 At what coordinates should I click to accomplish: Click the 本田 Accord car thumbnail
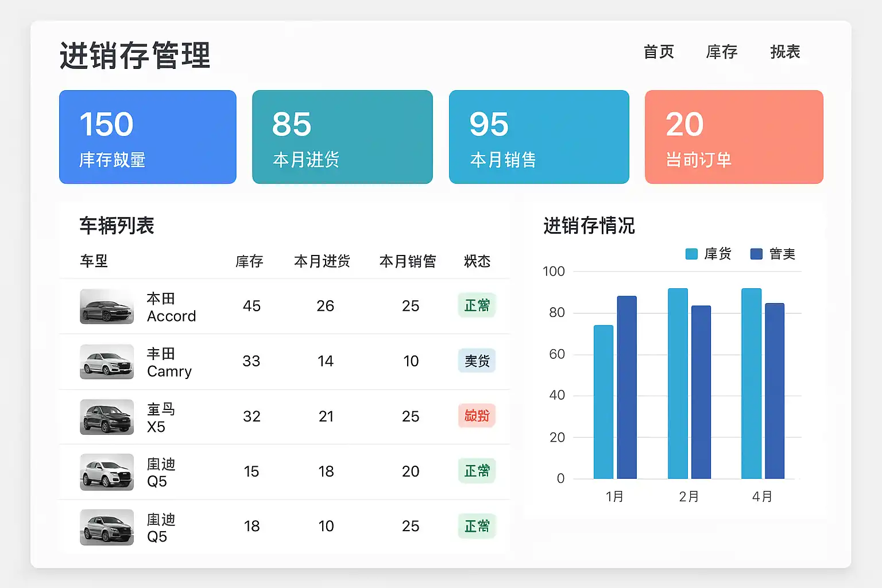click(107, 307)
